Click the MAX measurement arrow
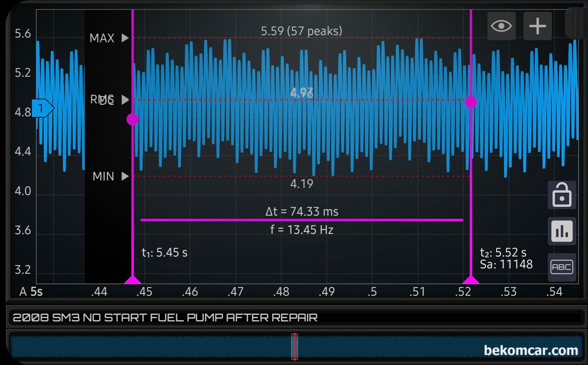The height and width of the screenshot is (365, 588). tap(125, 38)
